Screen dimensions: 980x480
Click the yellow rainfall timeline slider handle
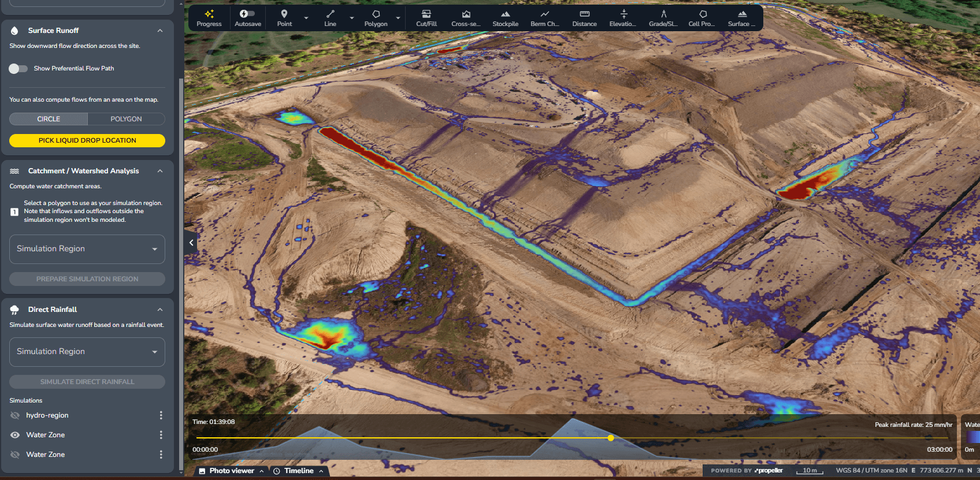coord(611,438)
